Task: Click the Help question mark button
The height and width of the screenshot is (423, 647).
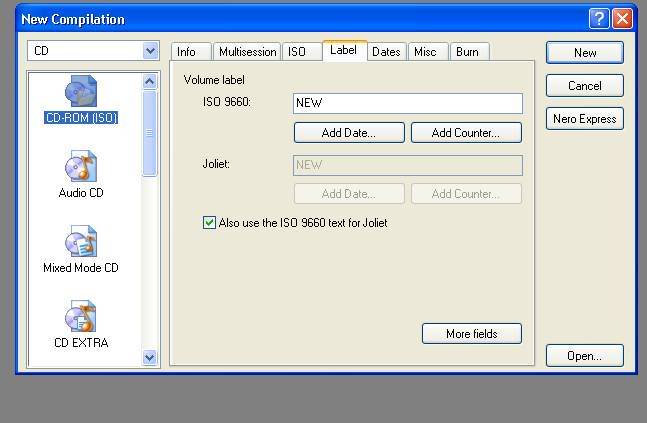Action: (x=599, y=19)
